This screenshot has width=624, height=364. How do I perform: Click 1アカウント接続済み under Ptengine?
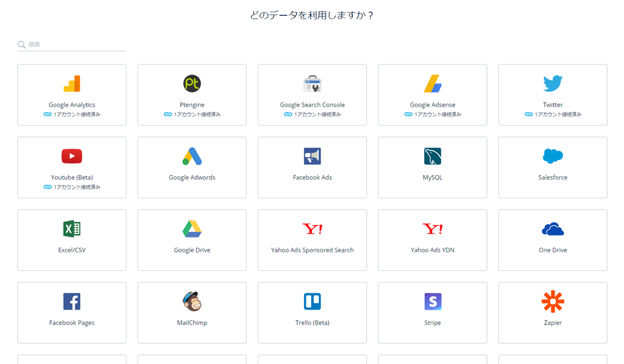197,115
